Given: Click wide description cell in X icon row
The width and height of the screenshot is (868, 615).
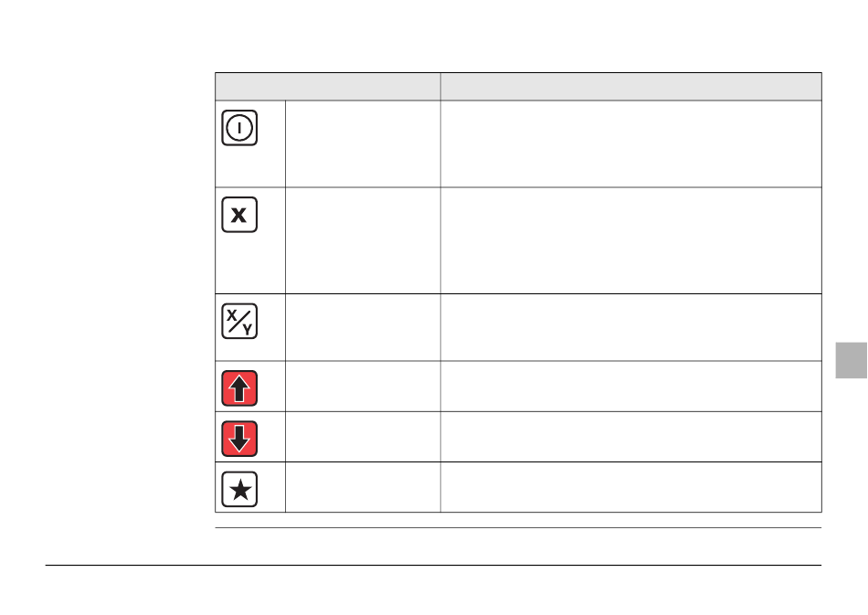Looking at the screenshot, I should [631, 240].
